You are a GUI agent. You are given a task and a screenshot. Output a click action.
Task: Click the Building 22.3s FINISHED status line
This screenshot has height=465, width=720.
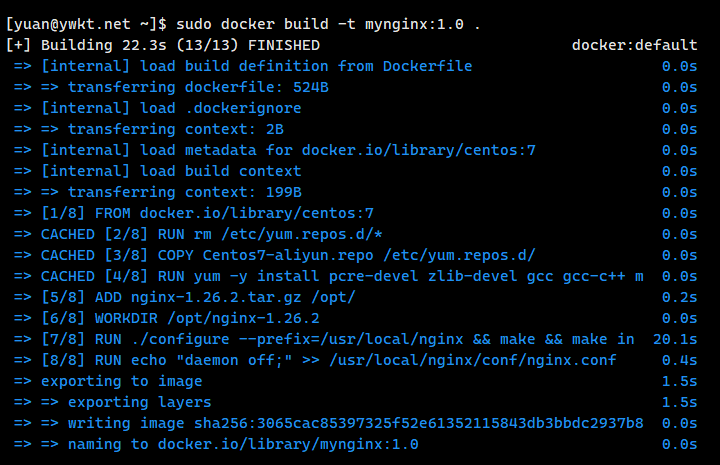[x=163, y=45]
